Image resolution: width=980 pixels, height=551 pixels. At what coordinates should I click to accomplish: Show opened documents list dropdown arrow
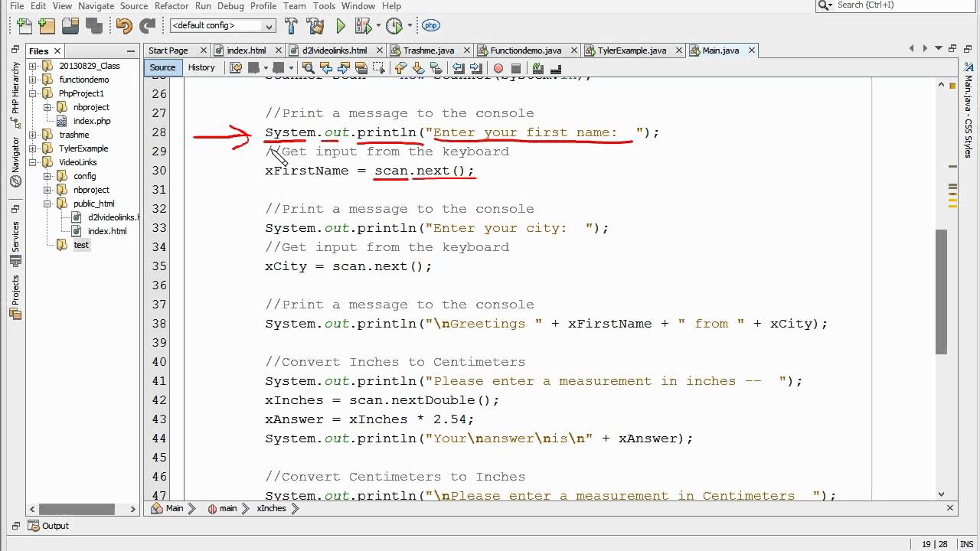tap(937, 48)
